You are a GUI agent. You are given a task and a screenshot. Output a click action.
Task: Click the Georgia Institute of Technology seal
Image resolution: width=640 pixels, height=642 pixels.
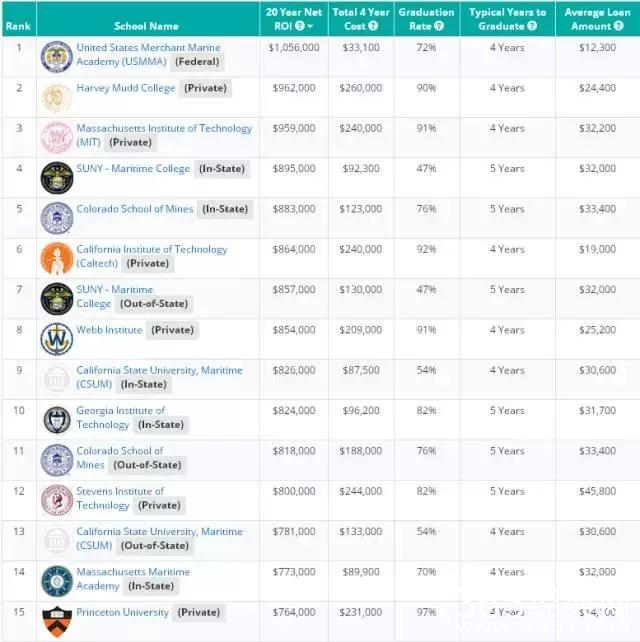57,419
